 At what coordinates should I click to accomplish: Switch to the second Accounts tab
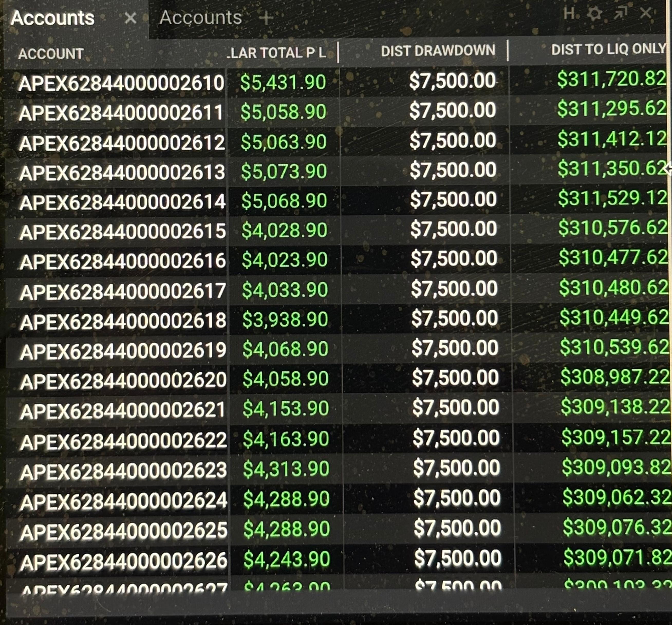tap(201, 17)
